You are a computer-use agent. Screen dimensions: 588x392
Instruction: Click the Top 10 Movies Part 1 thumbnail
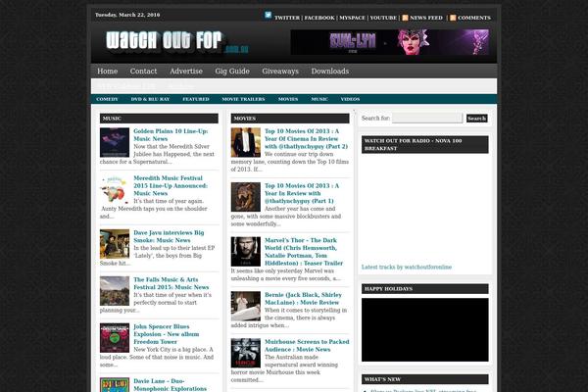[246, 197]
